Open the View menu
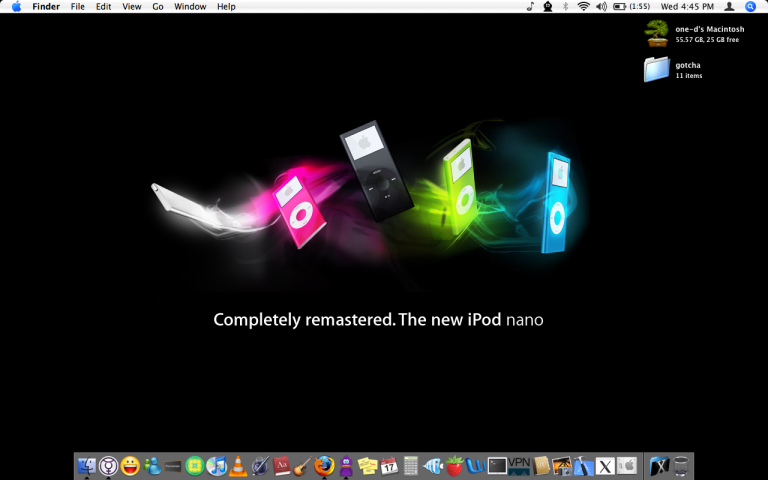This screenshot has width=768, height=480. (132, 6)
